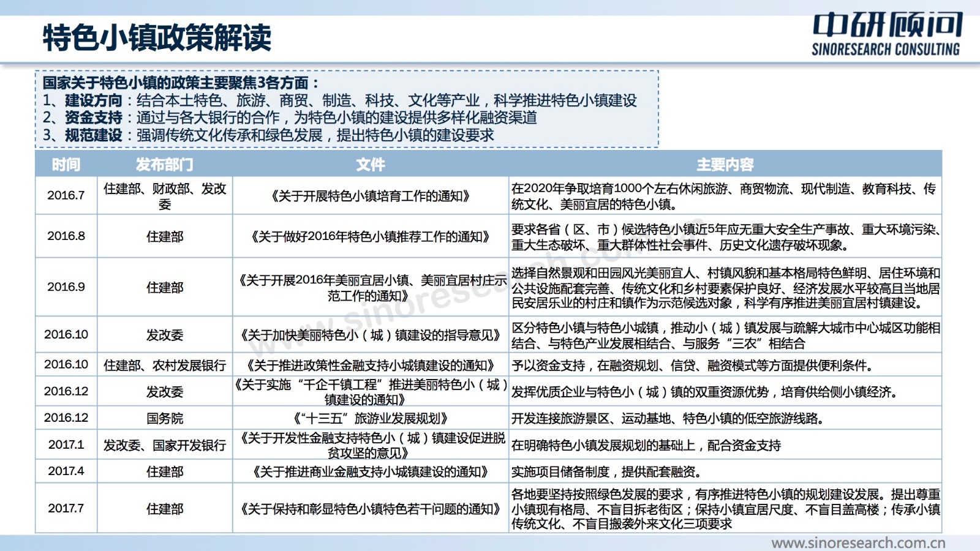The height and width of the screenshot is (551, 980).
Task: Click the 住建部、财政部、发改委 department cell
Action: pyautogui.click(x=165, y=196)
